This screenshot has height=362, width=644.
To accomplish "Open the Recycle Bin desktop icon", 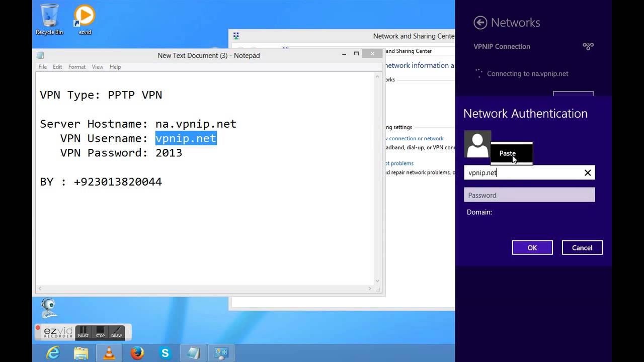I will (x=49, y=19).
